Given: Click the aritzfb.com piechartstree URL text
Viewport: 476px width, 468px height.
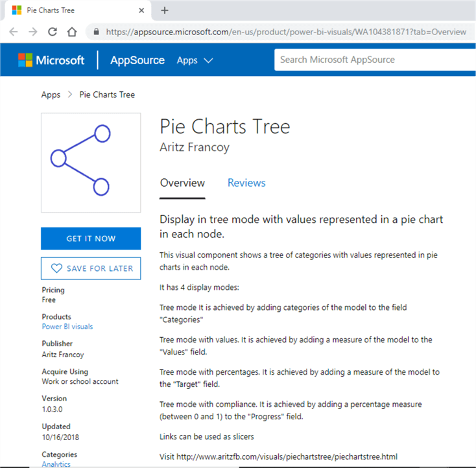Looking at the screenshot, I should tap(287, 457).
